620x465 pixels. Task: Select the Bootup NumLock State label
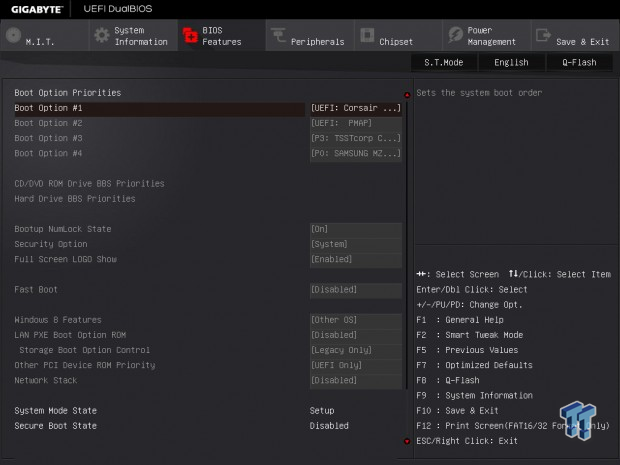point(63,229)
